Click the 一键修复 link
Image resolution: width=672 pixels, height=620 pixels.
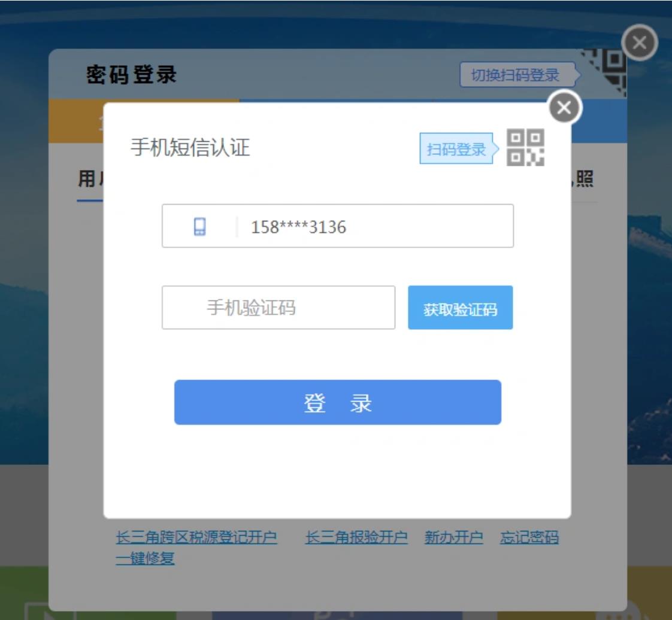[x=145, y=558]
